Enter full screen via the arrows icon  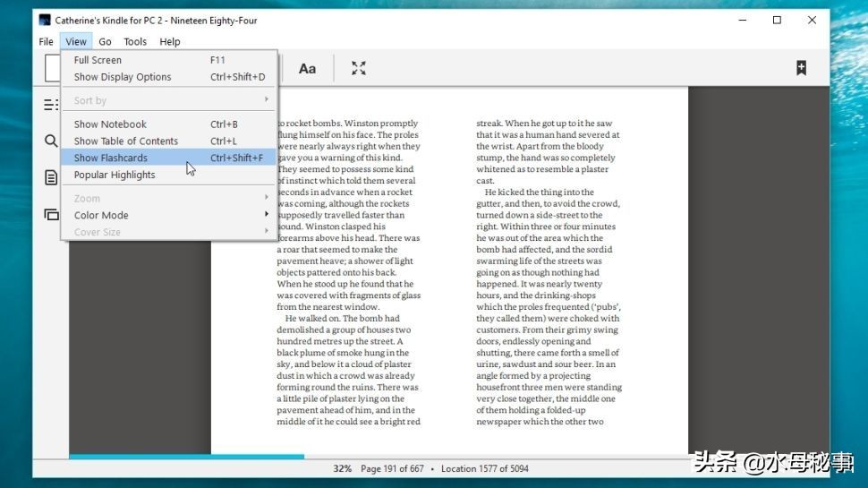(x=359, y=69)
